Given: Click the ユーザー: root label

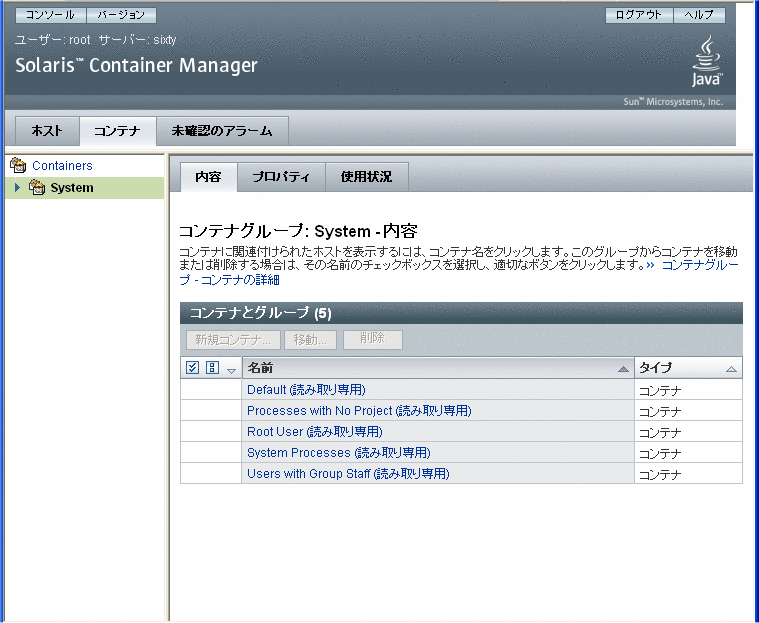Looking at the screenshot, I should click(x=53, y=40).
